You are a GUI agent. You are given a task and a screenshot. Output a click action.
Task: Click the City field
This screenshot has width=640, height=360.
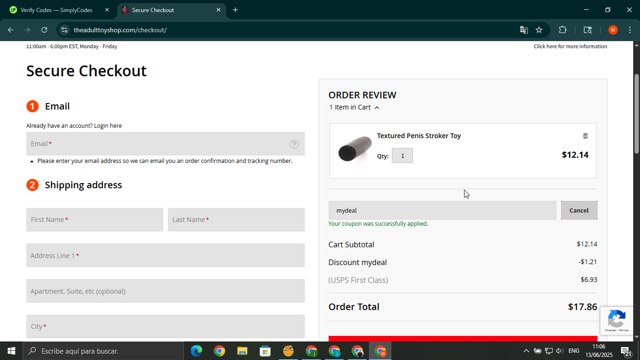(165, 326)
